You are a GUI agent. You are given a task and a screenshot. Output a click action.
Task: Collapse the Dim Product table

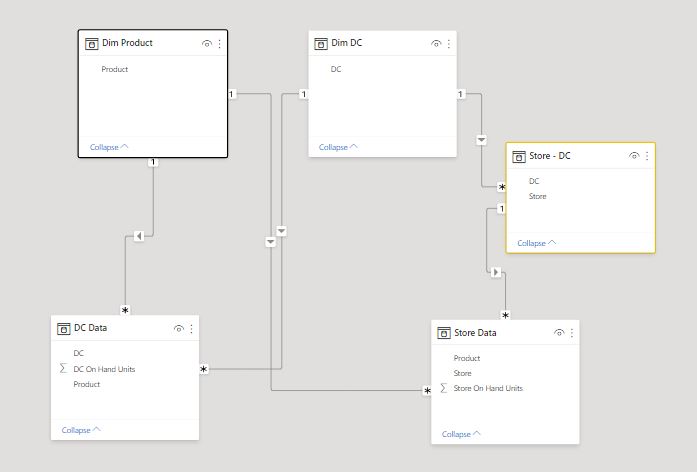pos(109,147)
